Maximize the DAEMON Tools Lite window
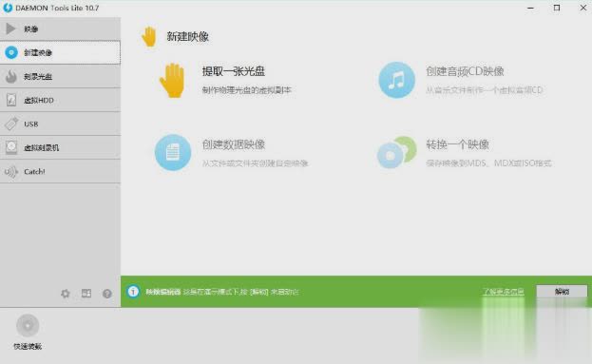 click(557, 8)
